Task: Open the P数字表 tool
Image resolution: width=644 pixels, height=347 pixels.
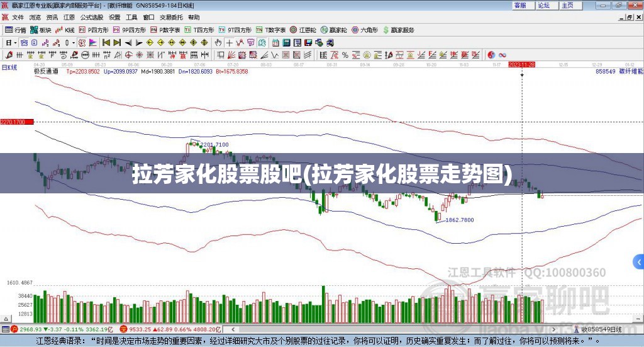Action: click(x=165, y=30)
